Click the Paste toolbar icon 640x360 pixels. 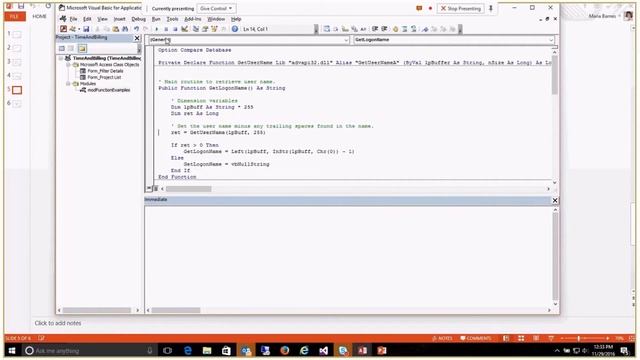coord(116,29)
